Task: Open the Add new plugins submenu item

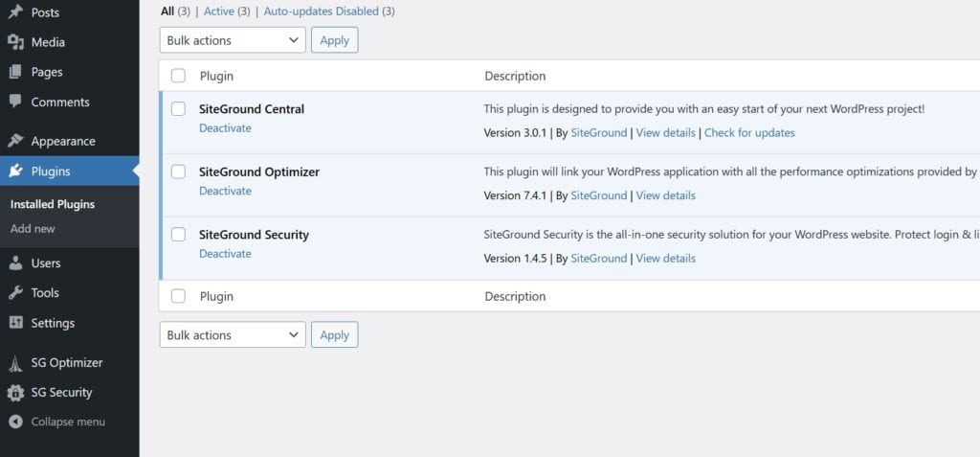Action: 33,229
